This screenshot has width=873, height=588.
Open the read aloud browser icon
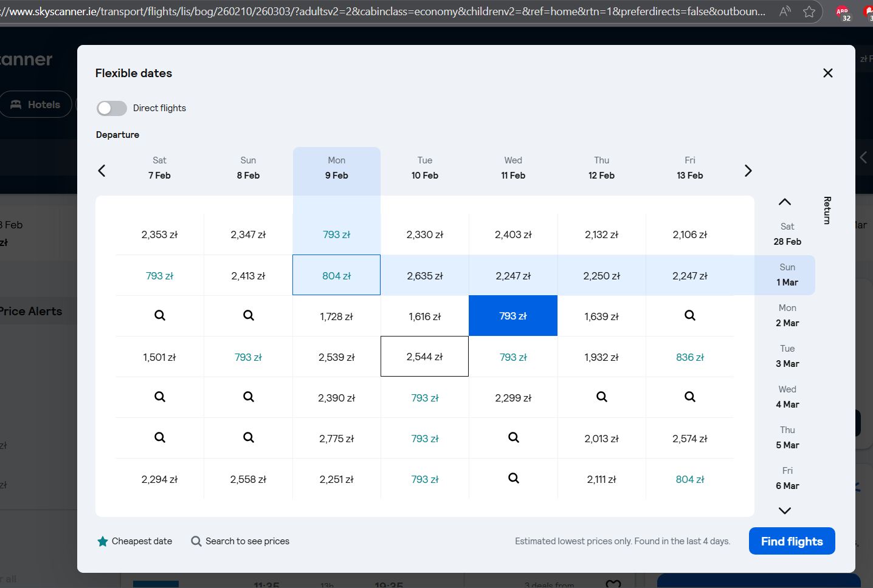click(785, 12)
